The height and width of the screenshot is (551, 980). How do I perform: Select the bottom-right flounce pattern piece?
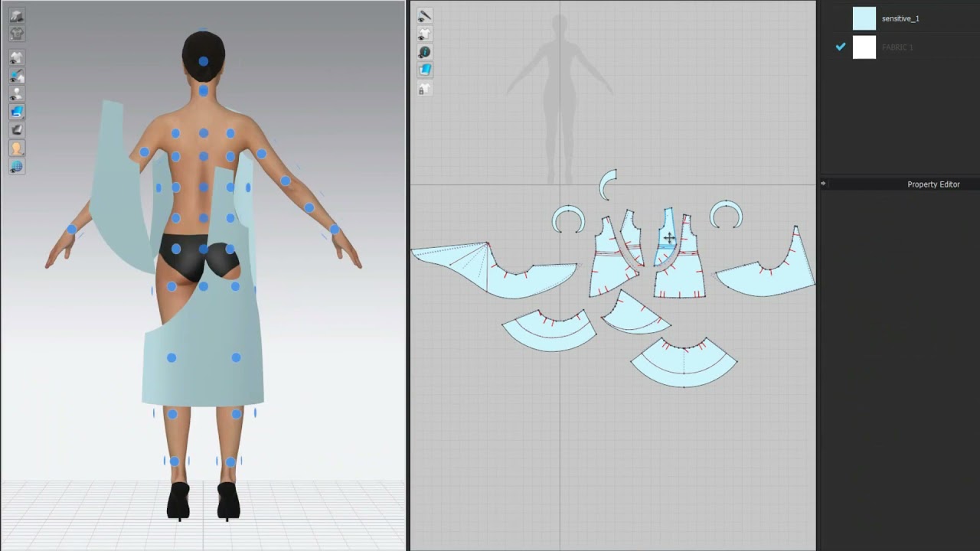(x=684, y=366)
